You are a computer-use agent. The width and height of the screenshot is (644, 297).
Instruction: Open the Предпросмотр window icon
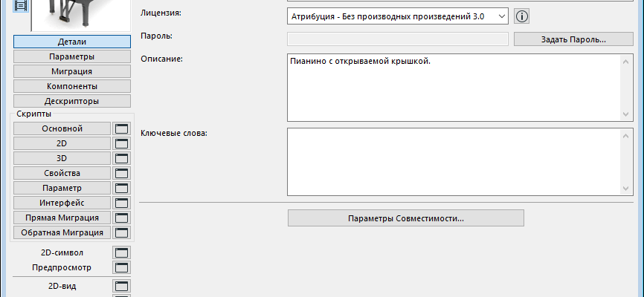pyautogui.click(x=120, y=268)
